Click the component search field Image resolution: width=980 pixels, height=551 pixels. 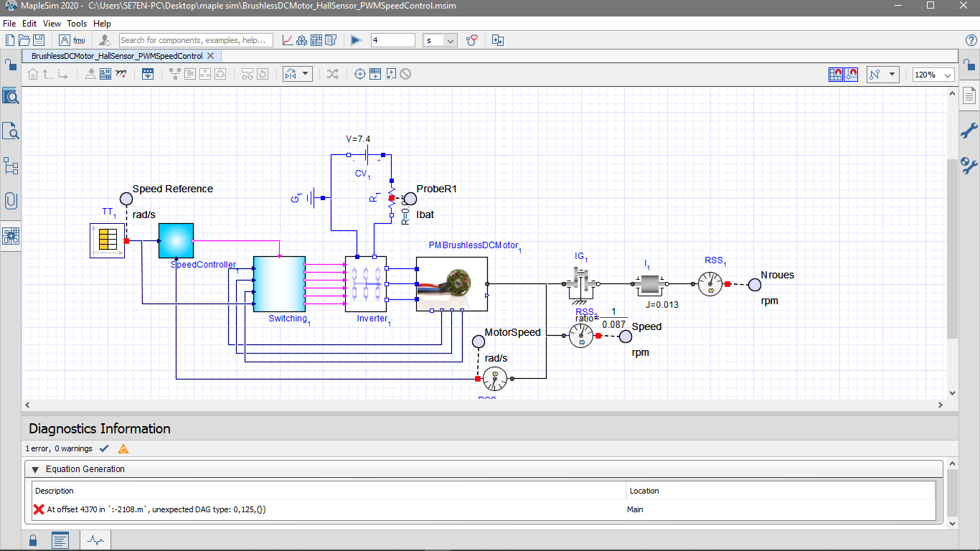(196, 40)
